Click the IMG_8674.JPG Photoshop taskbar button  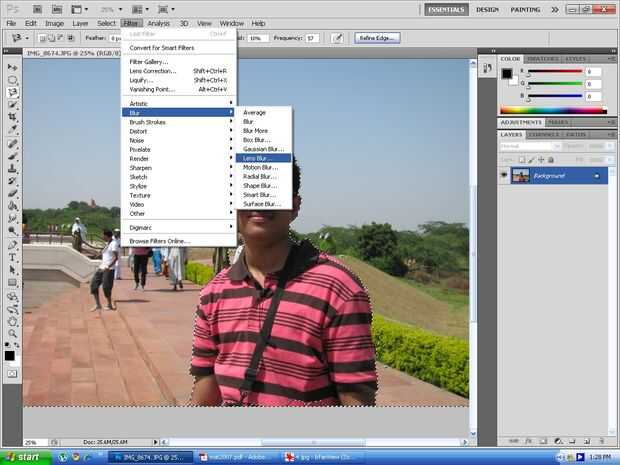tap(150, 457)
